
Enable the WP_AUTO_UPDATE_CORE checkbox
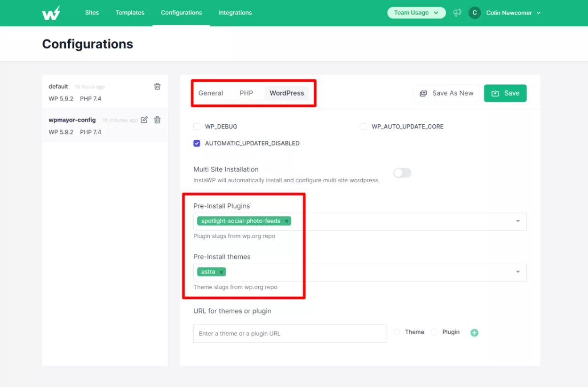coord(363,127)
